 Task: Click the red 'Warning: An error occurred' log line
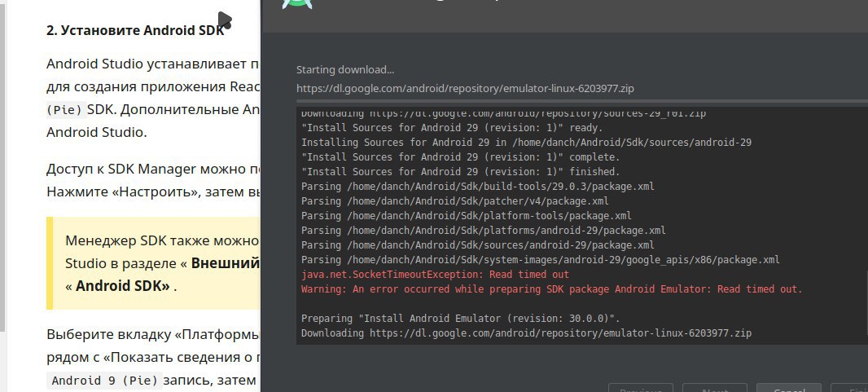(551, 289)
